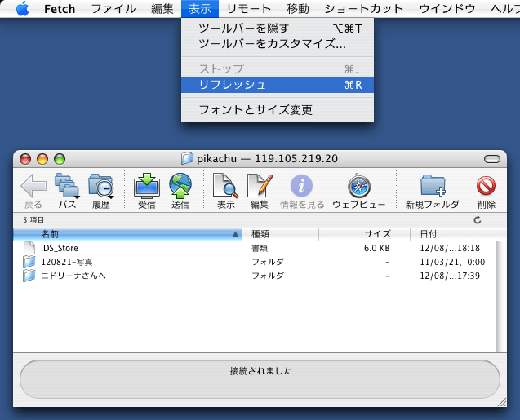The width and height of the screenshot is (520, 420).
Task: Sort by the サイズ column header
Action: click(x=364, y=234)
